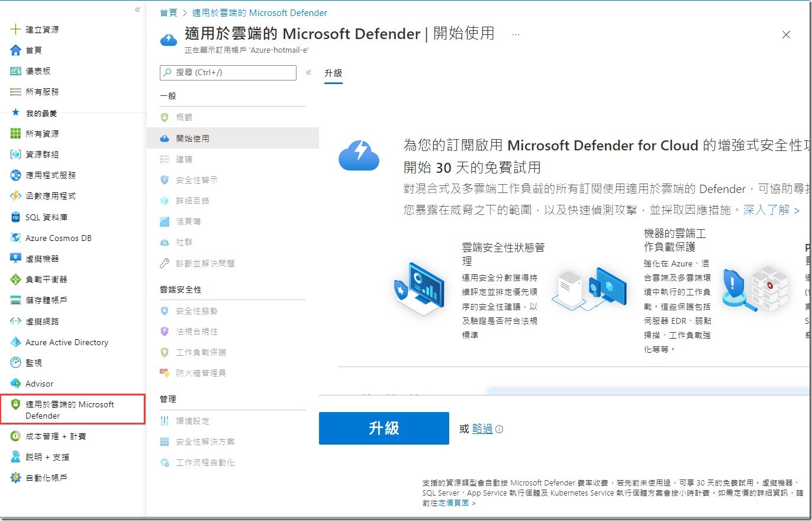This screenshot has height=521, width=812.
Task: Close the Defender blade with X
Action: [x=786, y=35]
